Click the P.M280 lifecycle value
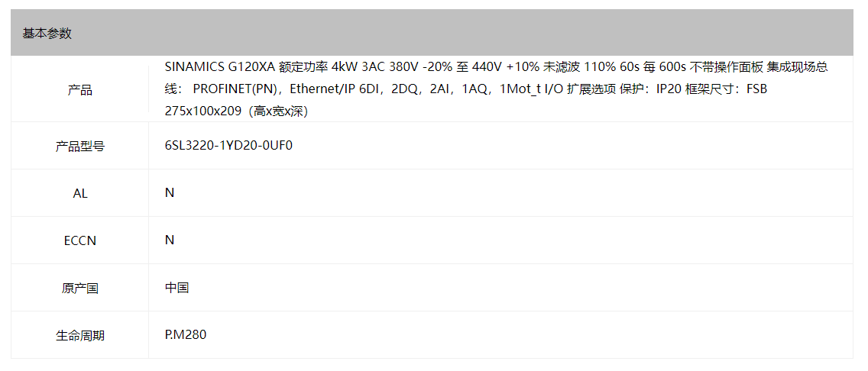The image size is (868, 371). tap(186, 334)
